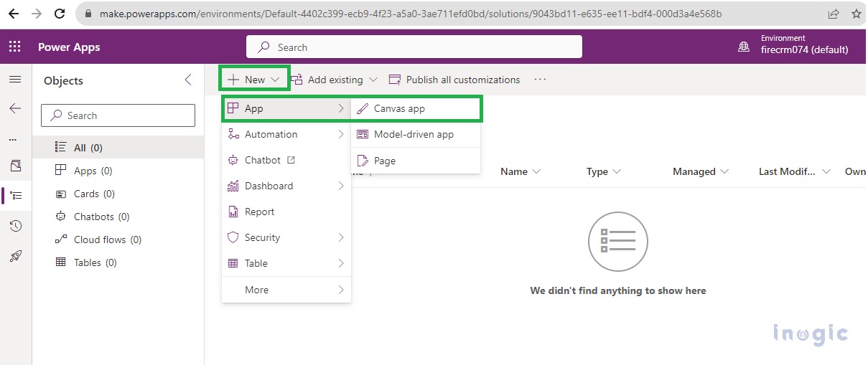
Task: Select the Objects list icon in left rail
Action: (16, 195)
